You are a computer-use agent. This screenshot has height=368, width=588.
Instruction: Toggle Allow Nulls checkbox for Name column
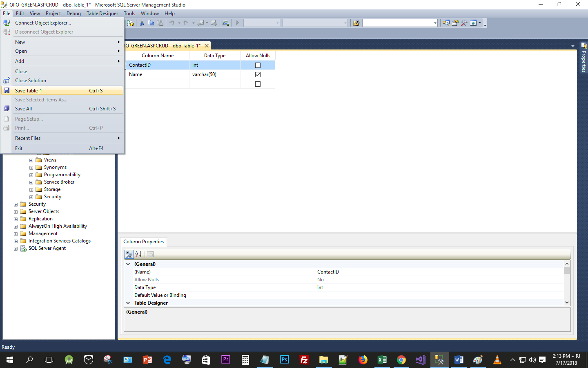point(258,74)
